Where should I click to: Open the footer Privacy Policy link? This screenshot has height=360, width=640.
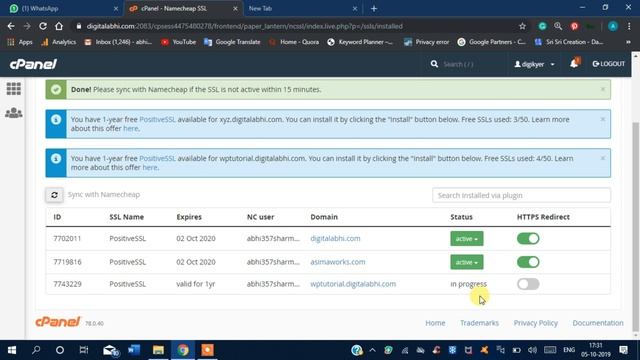coord(536,323)
